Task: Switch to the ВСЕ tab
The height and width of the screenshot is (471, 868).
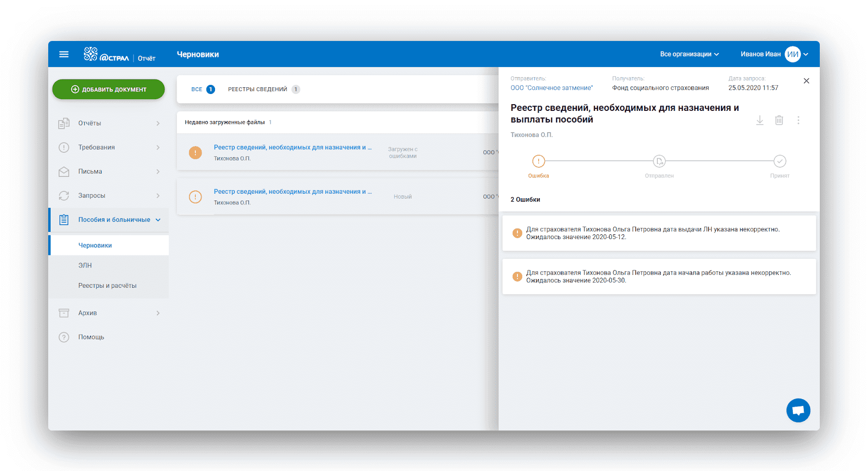Action: tap(203, 89)
